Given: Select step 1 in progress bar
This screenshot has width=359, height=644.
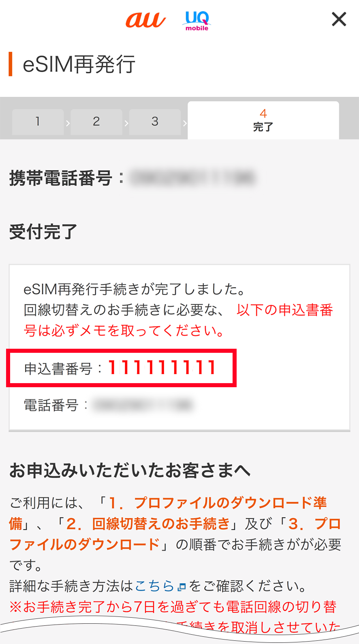Looking at the screenshot, I should pos(38,122).
